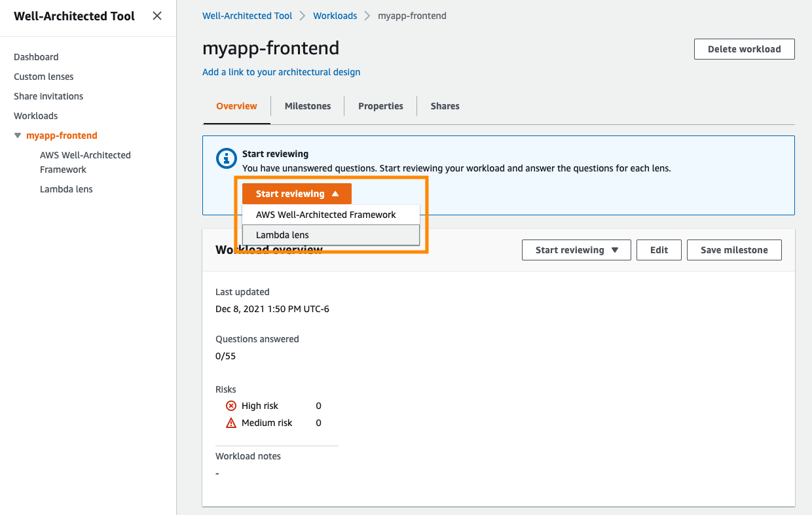
Task: Select the Overview tab
Action: coord(236,106)
